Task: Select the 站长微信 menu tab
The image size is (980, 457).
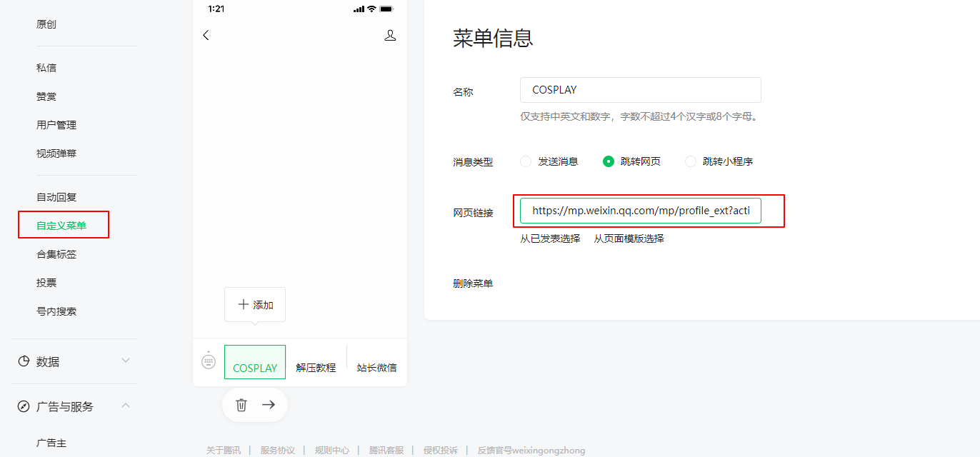Action: [376, 367]
